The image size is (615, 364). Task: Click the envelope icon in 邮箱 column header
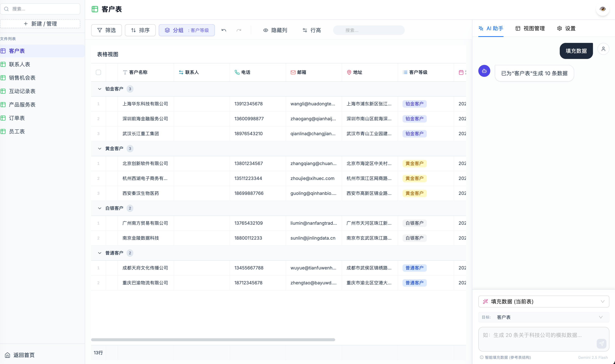click(293, 72)
